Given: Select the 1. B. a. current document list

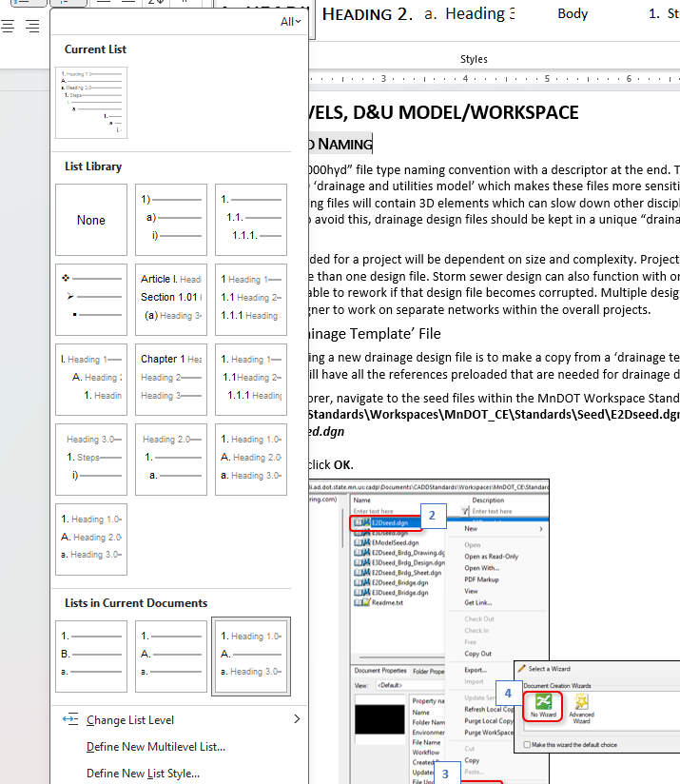Looking at the screenshot, I should point(91,657).
